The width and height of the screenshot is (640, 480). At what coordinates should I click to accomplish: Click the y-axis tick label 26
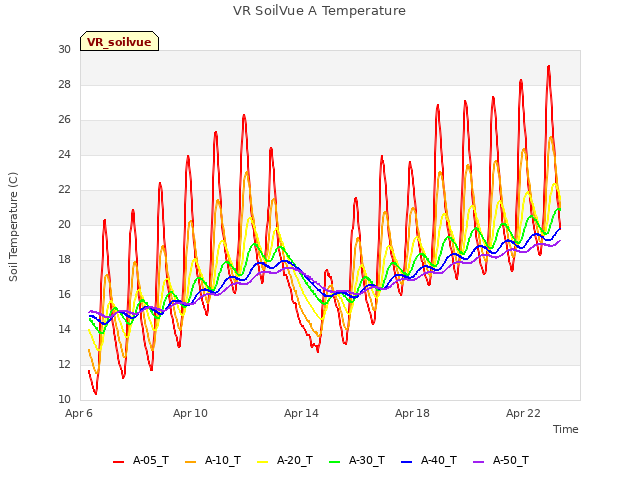(64, 120)
